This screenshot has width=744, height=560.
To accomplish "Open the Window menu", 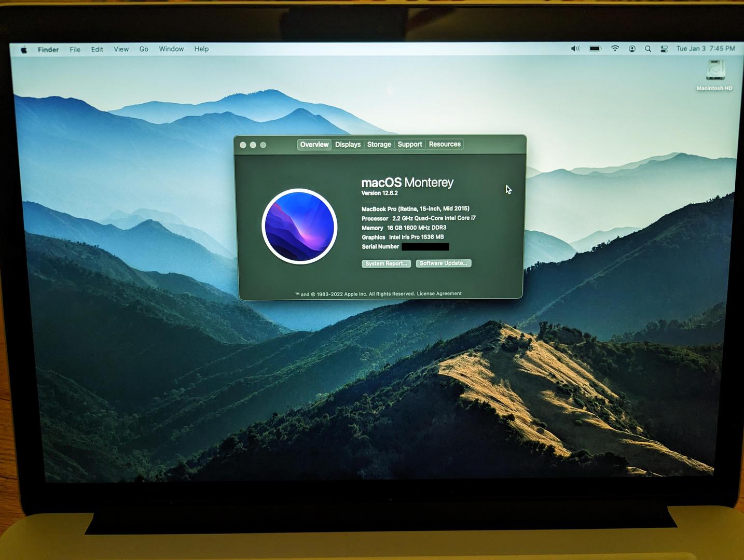I will [171, 49].
